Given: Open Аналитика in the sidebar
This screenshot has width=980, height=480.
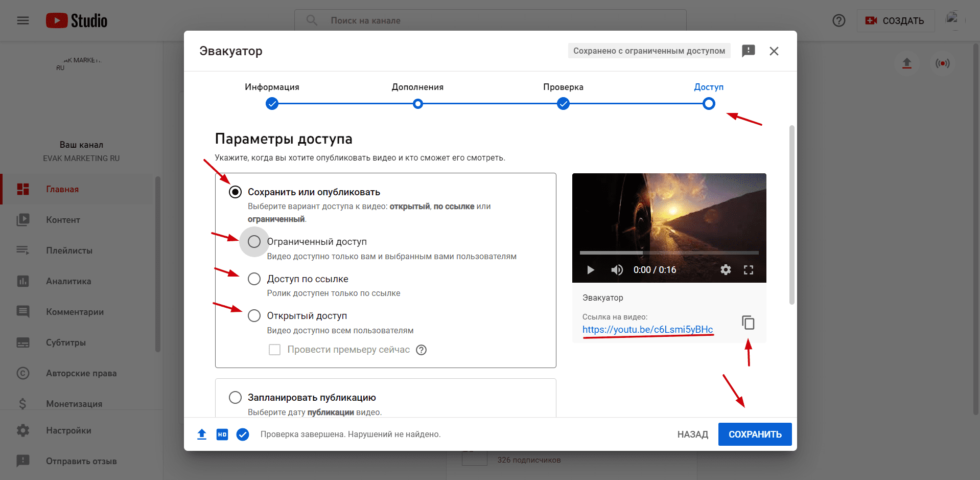Looking at the screenshot, I should (x=77, y=281).
